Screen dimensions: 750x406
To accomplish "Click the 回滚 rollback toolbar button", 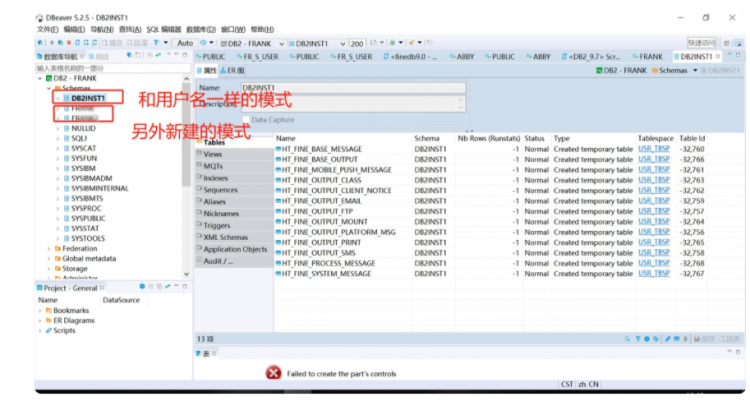I will (137, 43).
